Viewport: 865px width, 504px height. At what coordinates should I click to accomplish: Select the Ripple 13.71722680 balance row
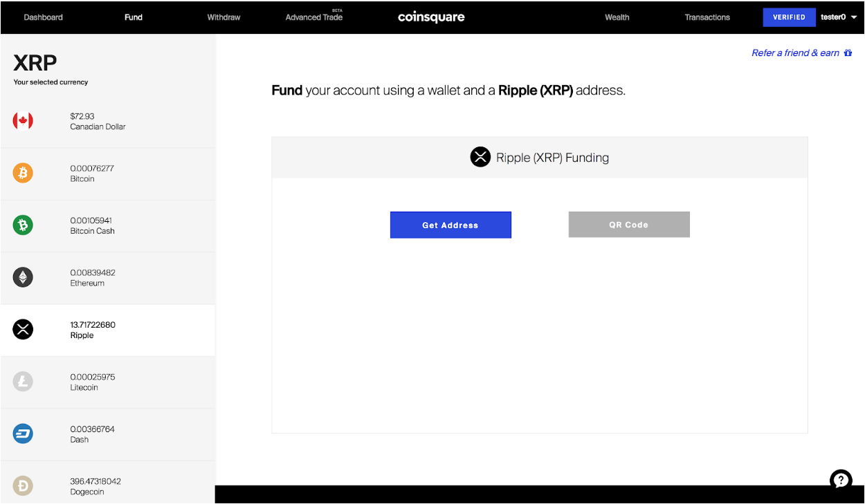point(108,330)
